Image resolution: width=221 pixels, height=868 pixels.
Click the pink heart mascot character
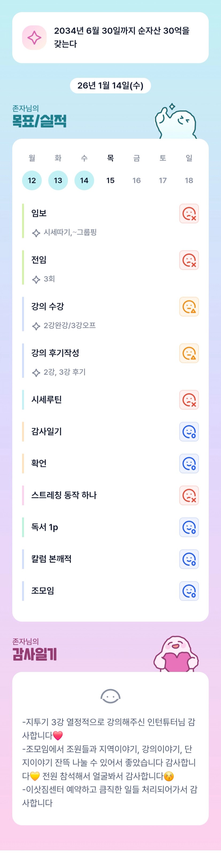[176, 654]
